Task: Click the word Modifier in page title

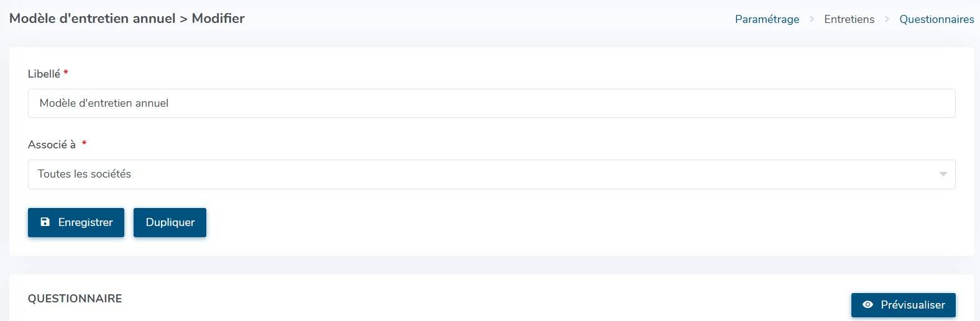Action: pos(218,19)
